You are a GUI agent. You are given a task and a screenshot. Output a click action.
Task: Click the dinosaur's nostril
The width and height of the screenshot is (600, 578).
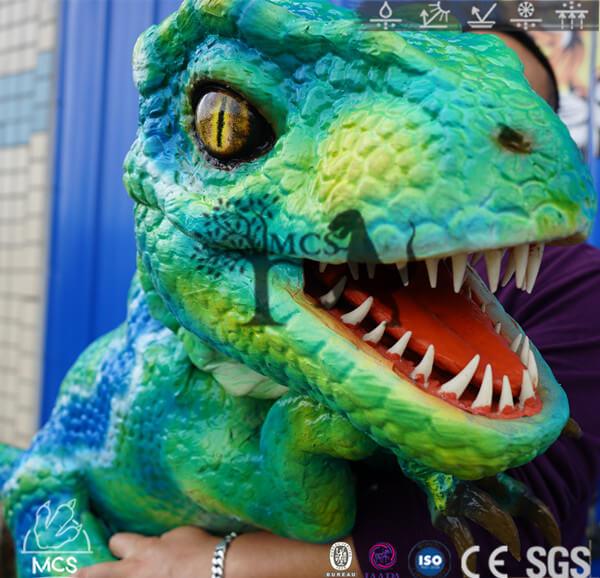[514, 139]
